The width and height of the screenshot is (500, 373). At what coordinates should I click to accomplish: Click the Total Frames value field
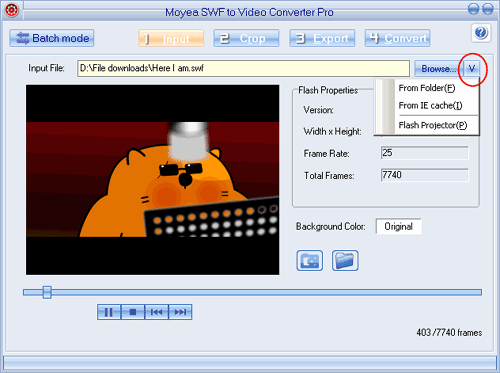(424, 175)
